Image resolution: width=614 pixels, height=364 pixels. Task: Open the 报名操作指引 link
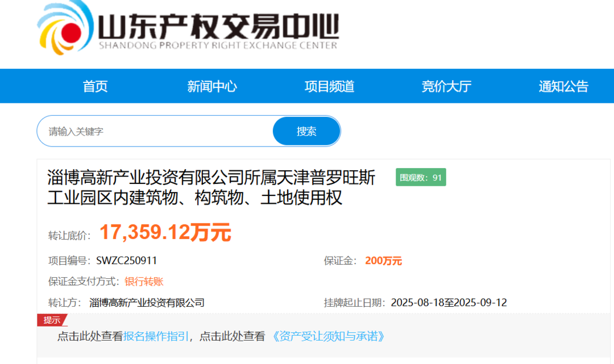tap(156, 336)
